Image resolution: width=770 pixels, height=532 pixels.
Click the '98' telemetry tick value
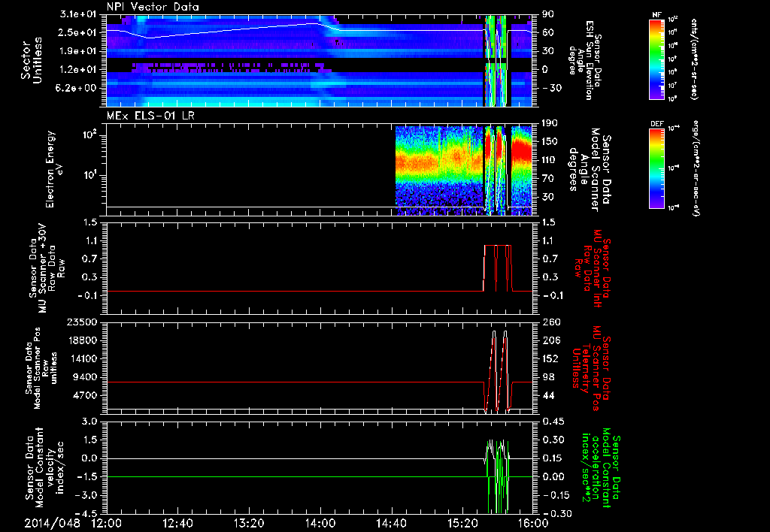(x=547, y=377)
